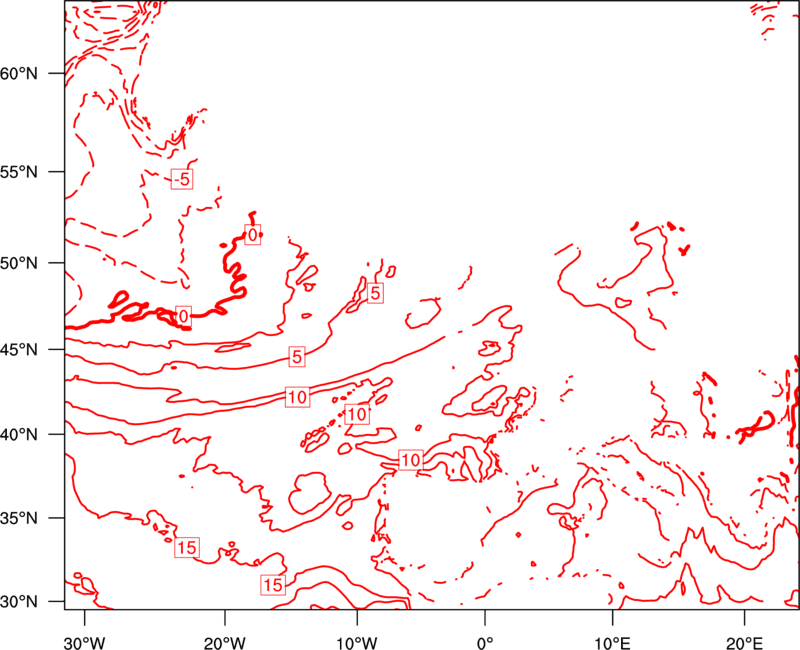Click the -5 contour label box

(x=182, y=179)
